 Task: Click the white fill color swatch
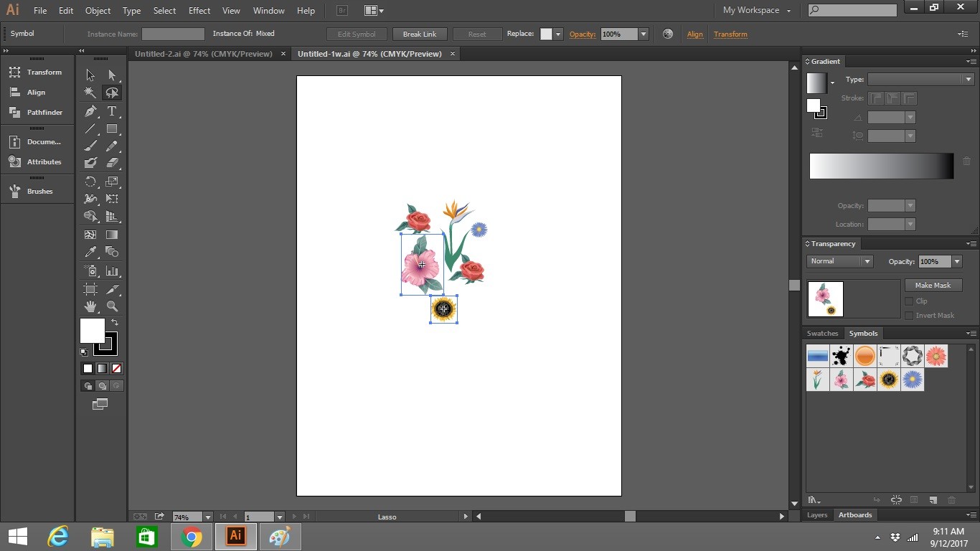pos(92,330)
